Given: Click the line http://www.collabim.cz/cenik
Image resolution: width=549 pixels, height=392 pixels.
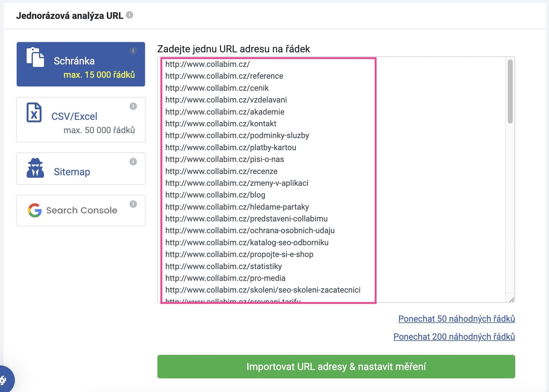Looking at the screenshot, I should pos(217,88).
